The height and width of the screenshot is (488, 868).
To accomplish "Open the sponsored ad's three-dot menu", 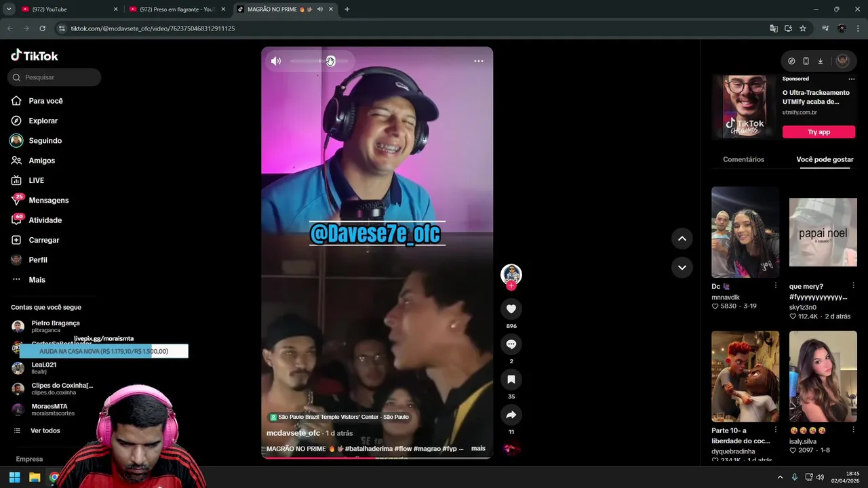I will (x=852, y=79).
